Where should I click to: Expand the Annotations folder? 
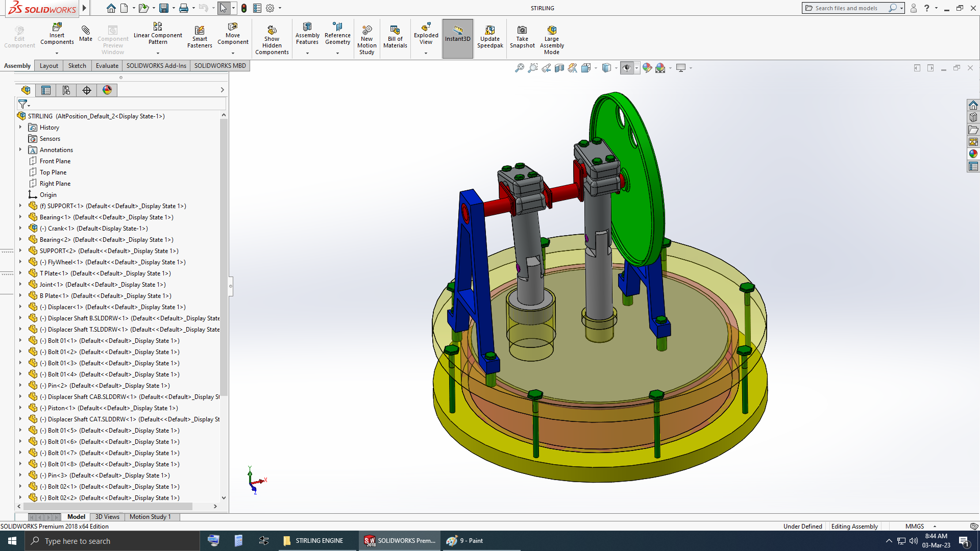click(20, 150)
